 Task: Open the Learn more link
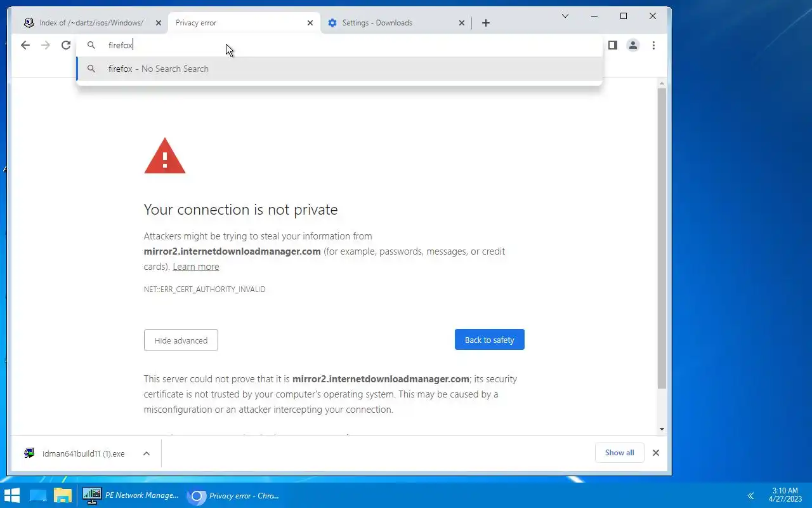point(196,267)
